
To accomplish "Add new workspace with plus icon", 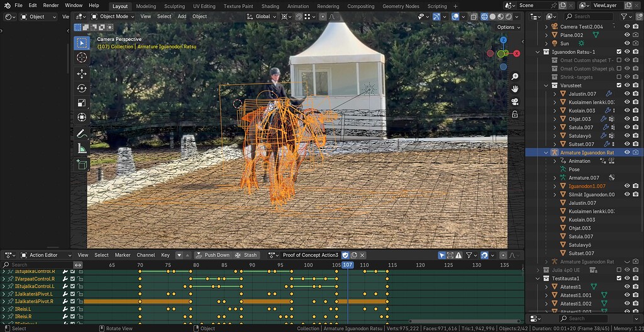I will pos(455,6).
